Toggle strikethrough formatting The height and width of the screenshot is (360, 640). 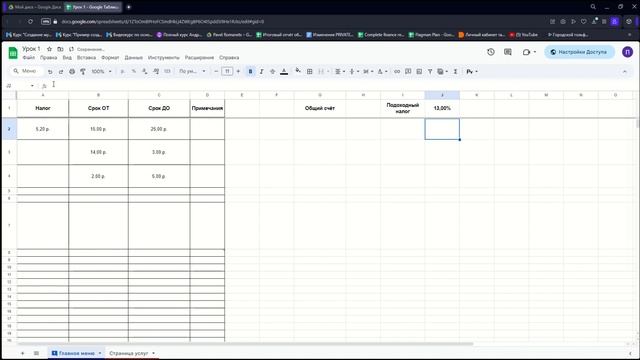[273, 71]
